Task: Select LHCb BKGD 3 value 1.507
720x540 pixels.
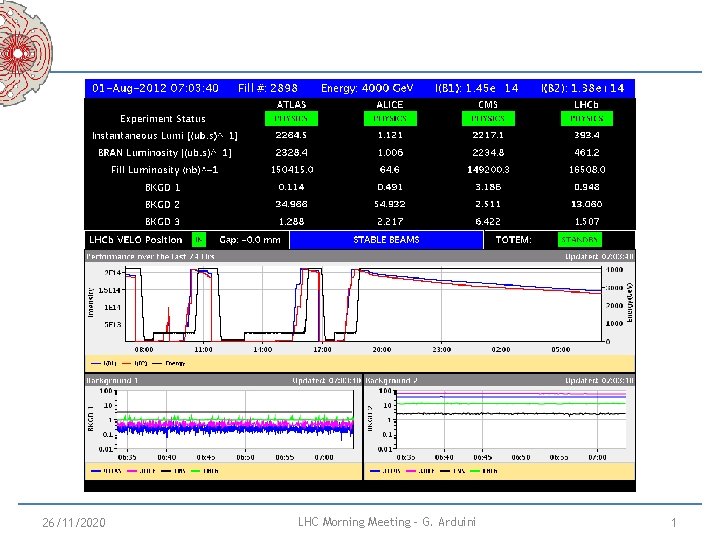Action: (x=587, y=221)
